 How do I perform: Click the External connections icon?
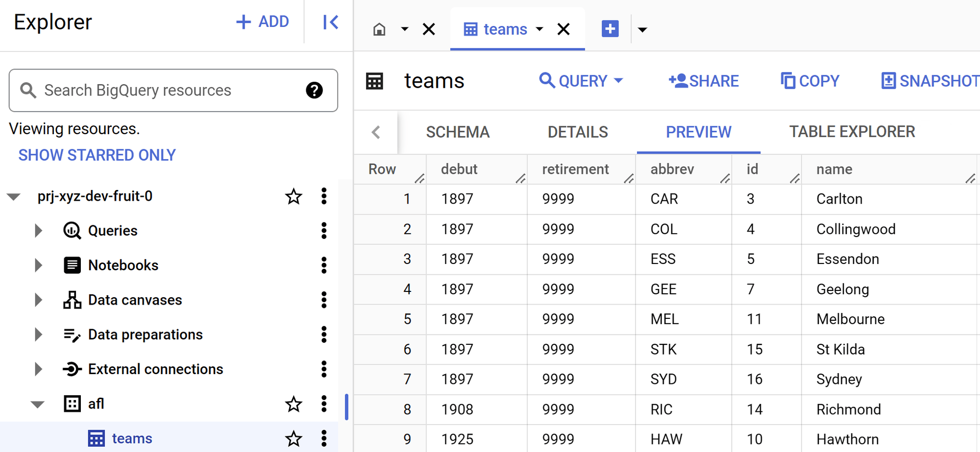tap(73, 369)
